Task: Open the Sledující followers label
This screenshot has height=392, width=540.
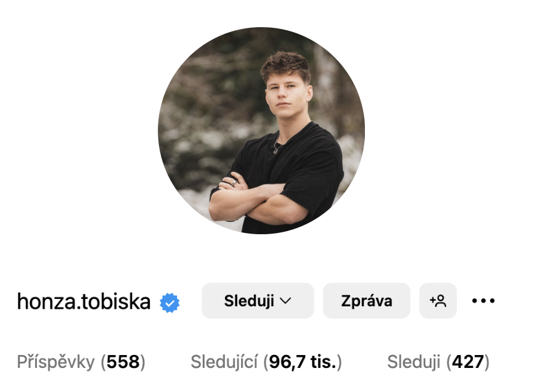Action: pyautogui.click(x=224, y=362)
